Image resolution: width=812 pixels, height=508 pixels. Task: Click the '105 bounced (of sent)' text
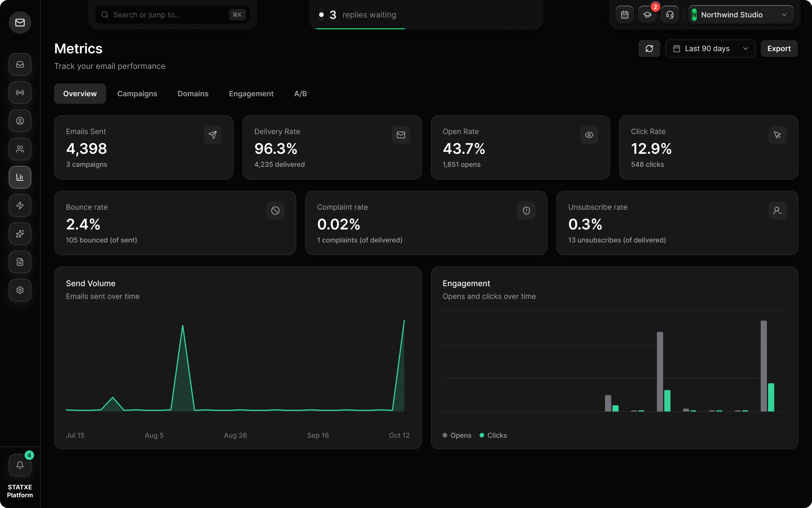tap(101, 240)
